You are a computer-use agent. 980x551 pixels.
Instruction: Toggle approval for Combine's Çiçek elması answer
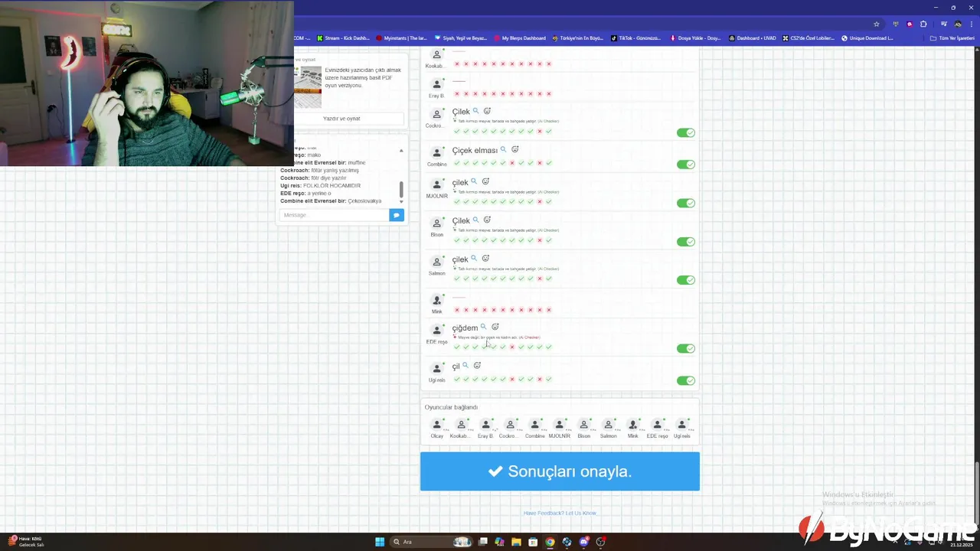[685, 165]
